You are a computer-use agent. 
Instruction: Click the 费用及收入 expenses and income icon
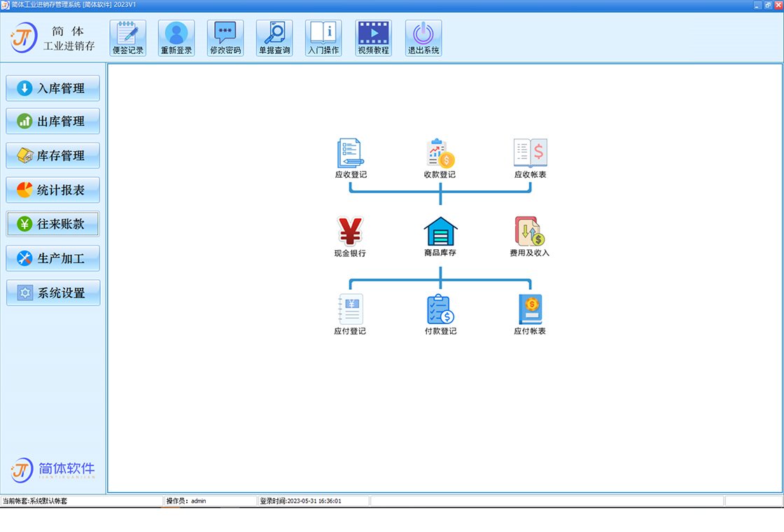tap(530, 232)
